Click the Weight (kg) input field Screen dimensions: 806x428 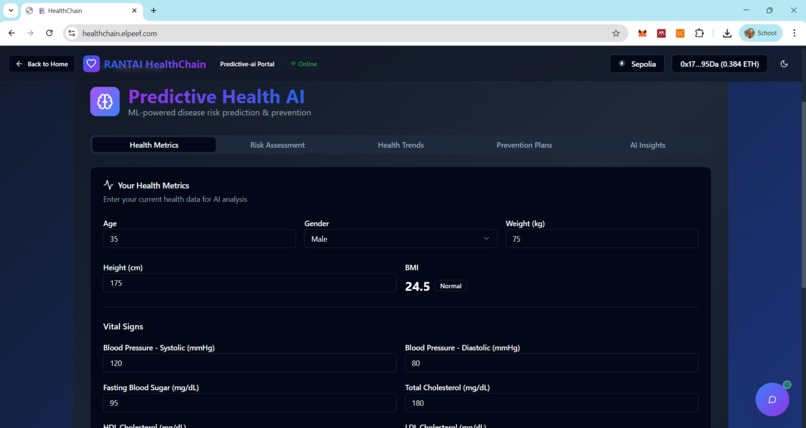602,239
